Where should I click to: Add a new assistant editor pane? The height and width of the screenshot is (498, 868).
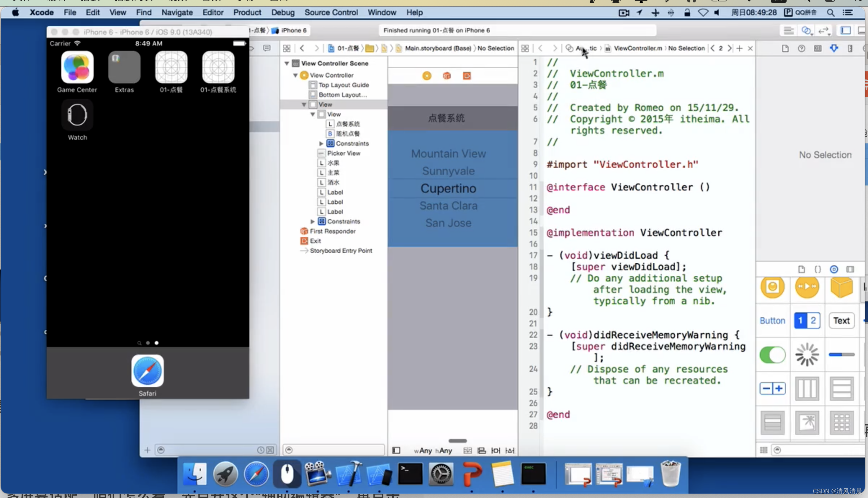coord(739,48)
